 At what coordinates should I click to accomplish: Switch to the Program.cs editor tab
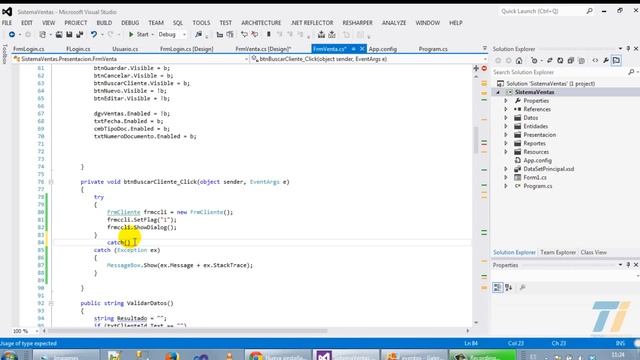coord(433,49)
